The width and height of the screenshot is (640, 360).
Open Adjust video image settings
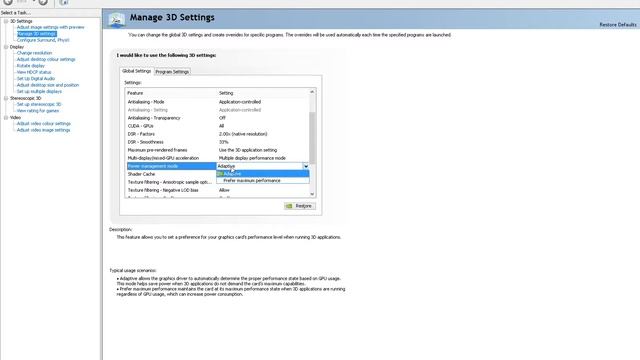point(43,130)
